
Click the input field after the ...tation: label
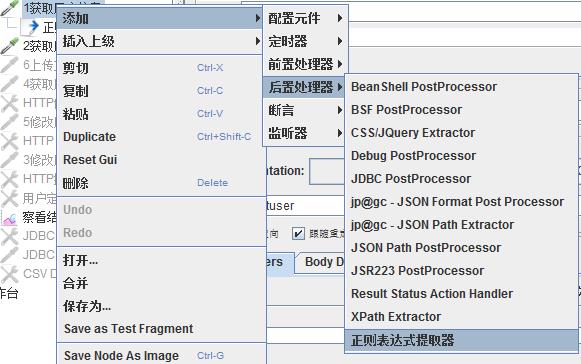click(x=327, y=171)
